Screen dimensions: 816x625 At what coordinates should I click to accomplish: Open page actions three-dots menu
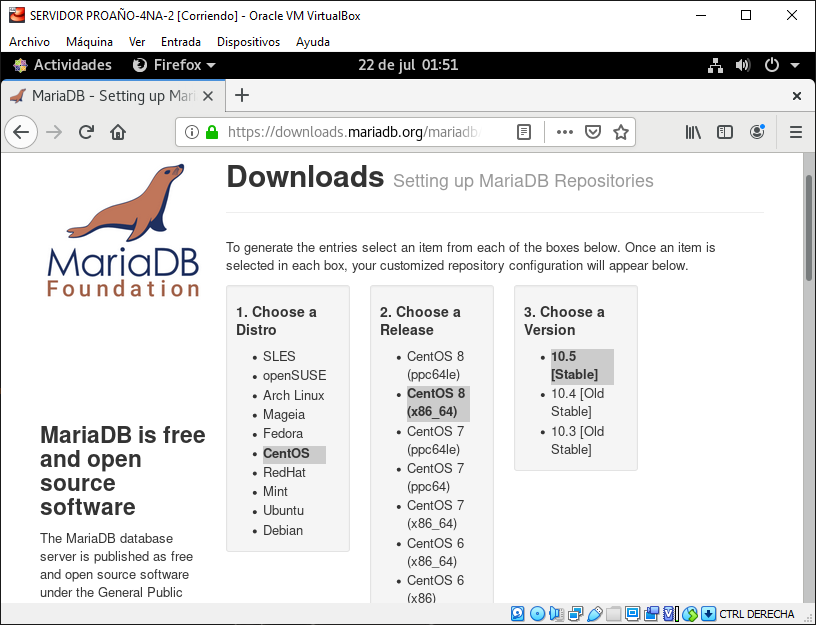[x=565, y=132]
